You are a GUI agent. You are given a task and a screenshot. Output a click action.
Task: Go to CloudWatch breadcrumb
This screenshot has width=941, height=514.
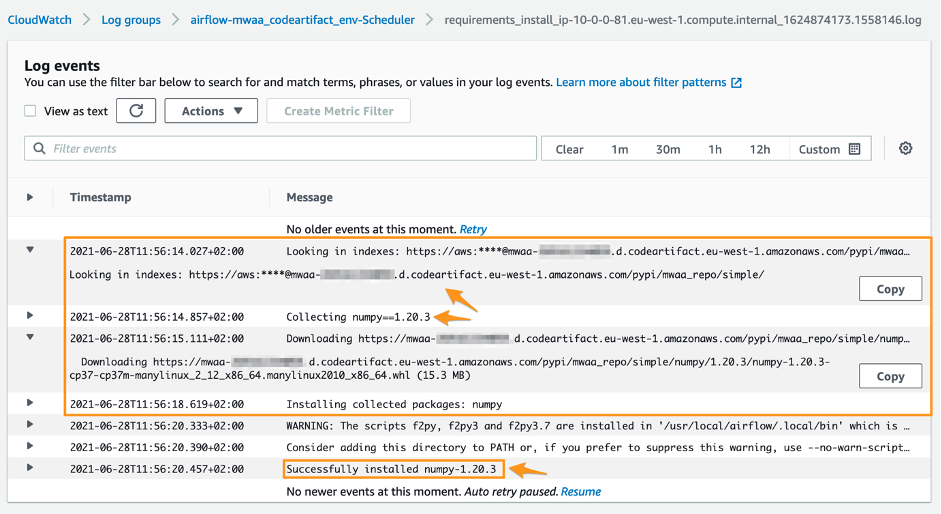40,20
